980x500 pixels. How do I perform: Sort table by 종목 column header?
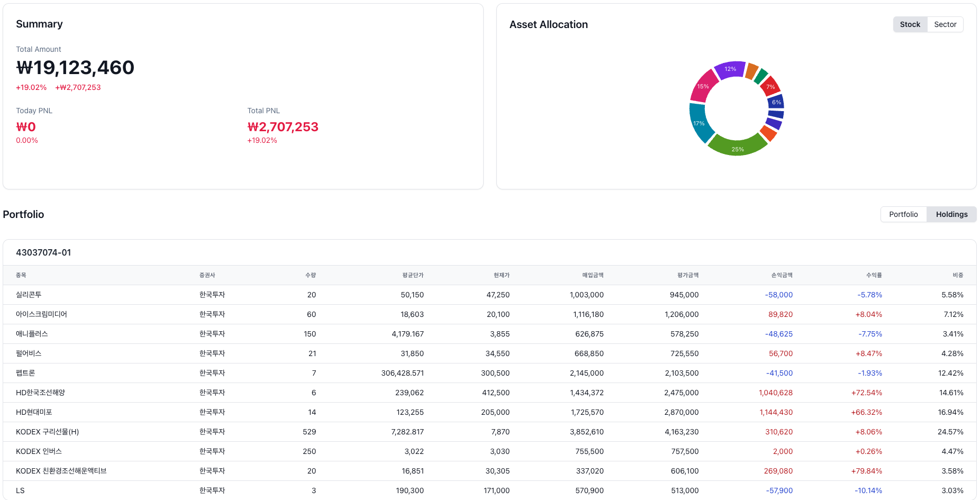21,275
